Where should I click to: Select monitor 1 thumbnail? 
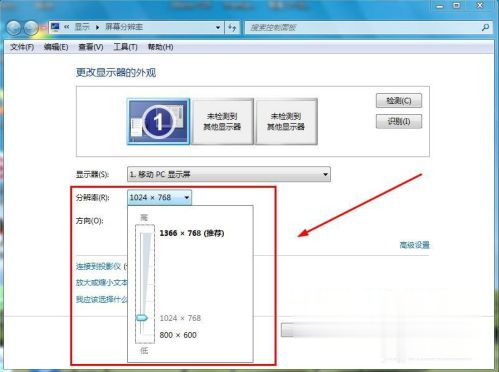(158, 121)
